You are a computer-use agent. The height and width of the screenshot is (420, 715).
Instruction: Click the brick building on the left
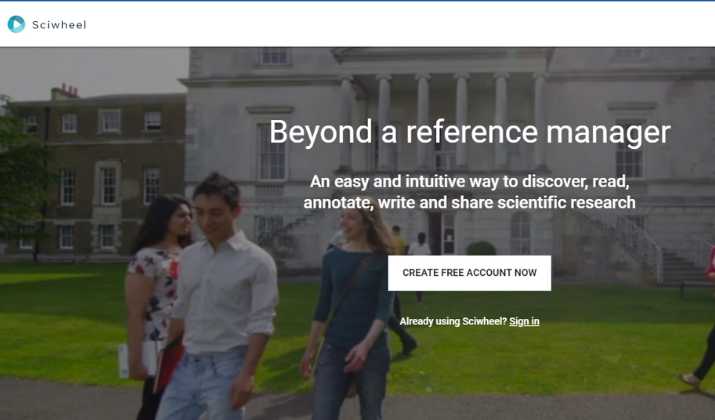click(98, 173)
